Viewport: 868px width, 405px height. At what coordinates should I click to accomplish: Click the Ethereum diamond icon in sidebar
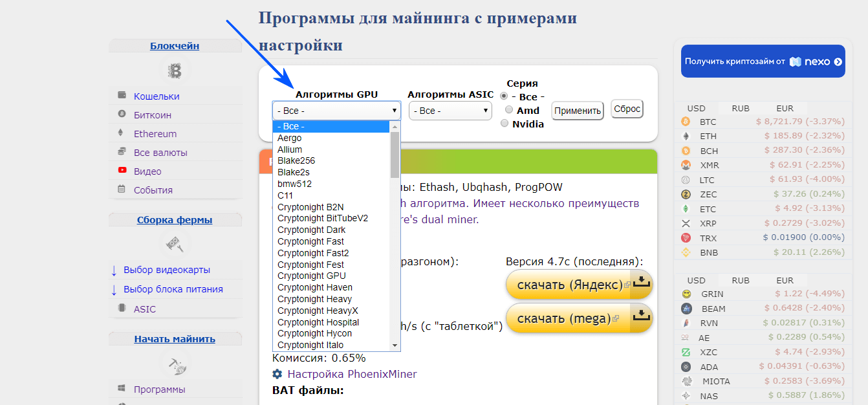pos(120,133)
